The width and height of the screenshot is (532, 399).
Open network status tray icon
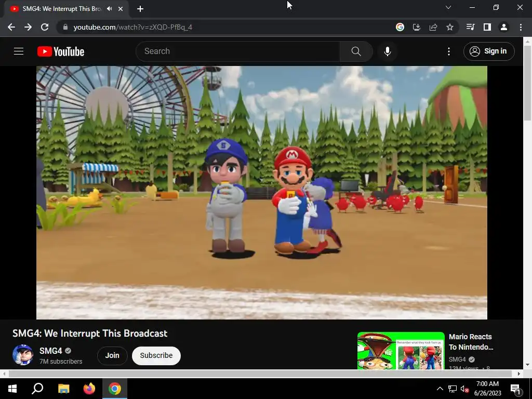pyautogui.click(x=453, y=389)
